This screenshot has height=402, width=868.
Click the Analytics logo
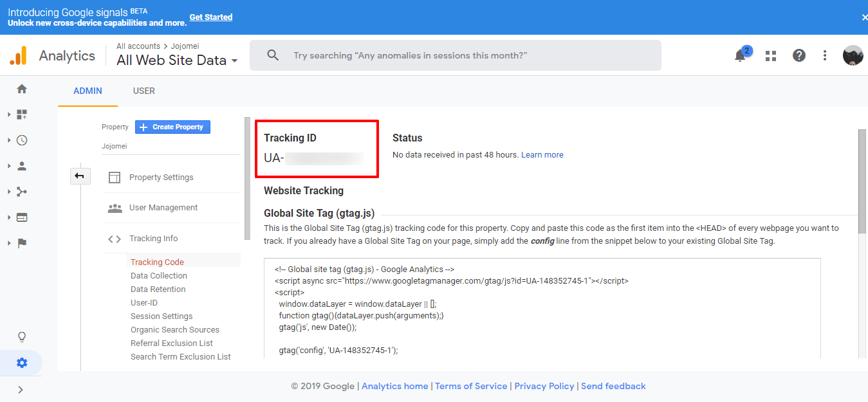pos(18,55)
